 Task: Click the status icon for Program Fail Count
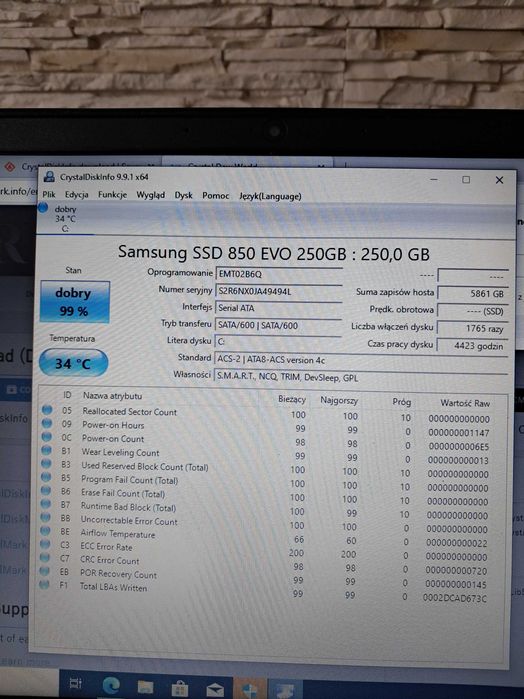pyautogui.click(x=46, y=477)
